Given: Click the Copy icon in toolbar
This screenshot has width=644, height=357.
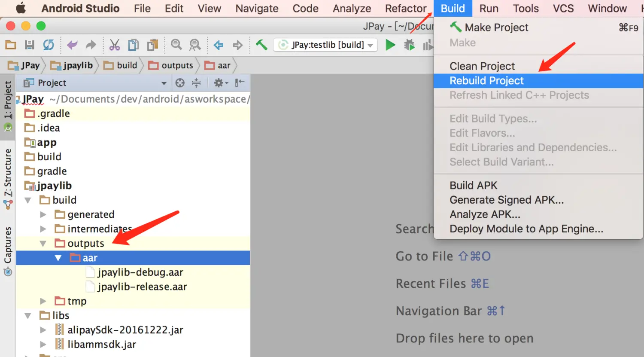Looking at the screenshot, I should 134,45.
